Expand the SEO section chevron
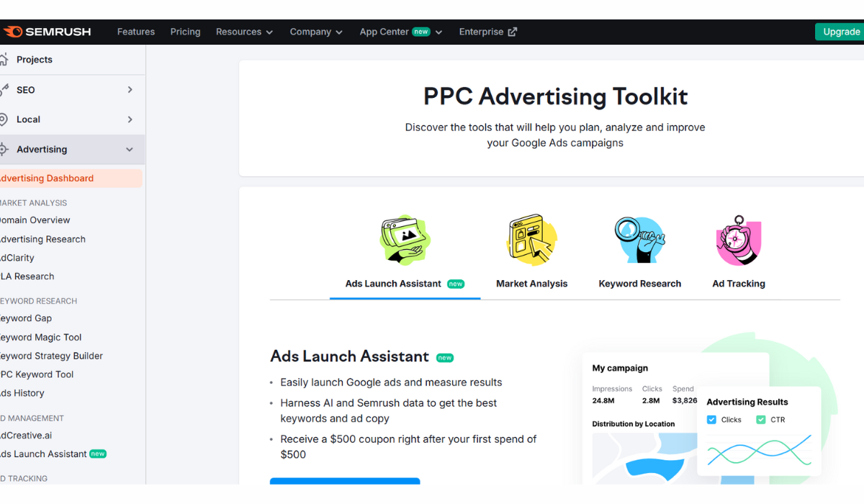This screenshot has width=864, height=504. pos(130,90)
